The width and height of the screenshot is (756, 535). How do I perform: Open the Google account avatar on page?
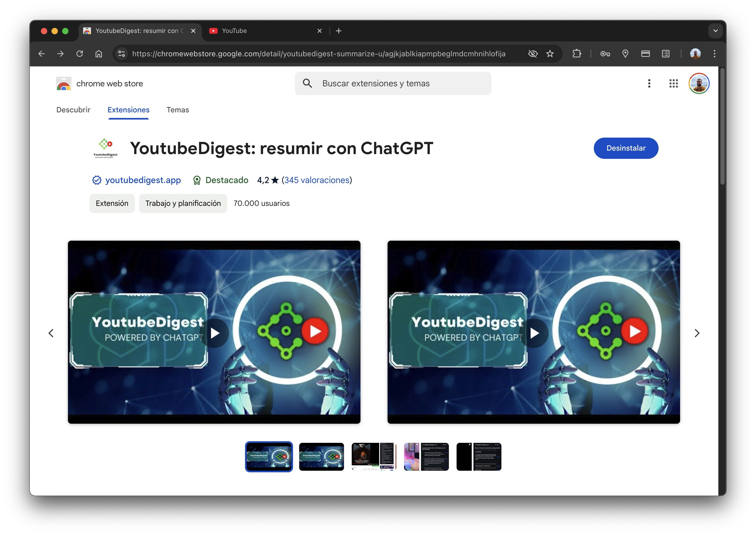[699, 83]
